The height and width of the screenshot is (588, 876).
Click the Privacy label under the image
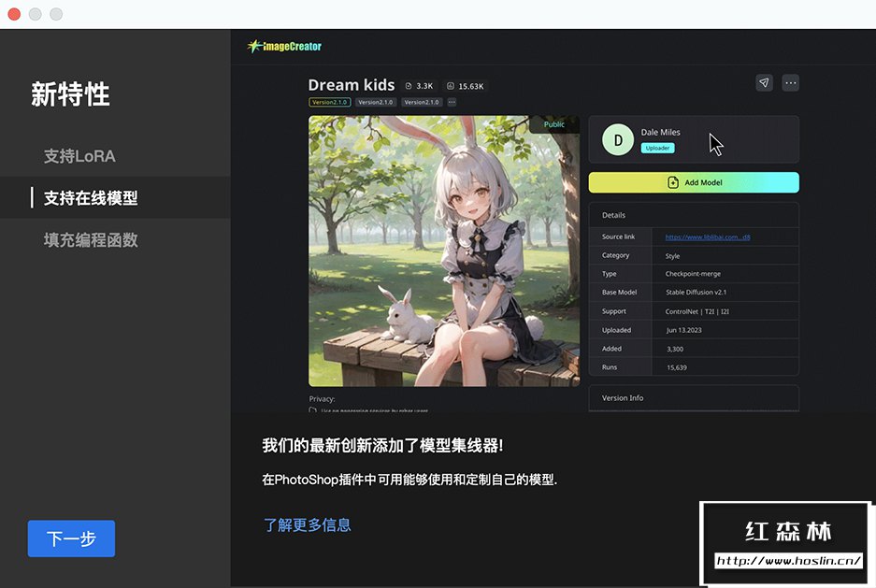(322, 399)
